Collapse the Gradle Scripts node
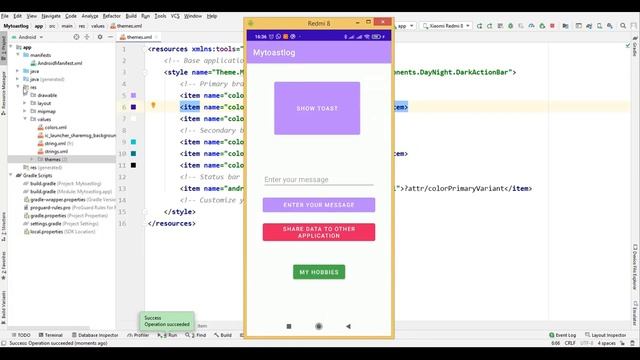The image size is (640, 360). (x=11, y=176)
